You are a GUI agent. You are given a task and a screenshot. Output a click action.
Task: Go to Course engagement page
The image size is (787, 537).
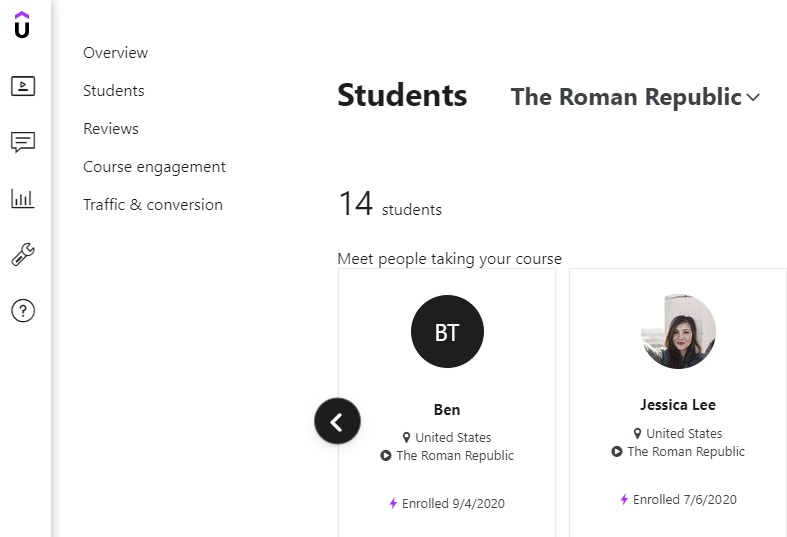pyautogui.click(x=154, y=167)
